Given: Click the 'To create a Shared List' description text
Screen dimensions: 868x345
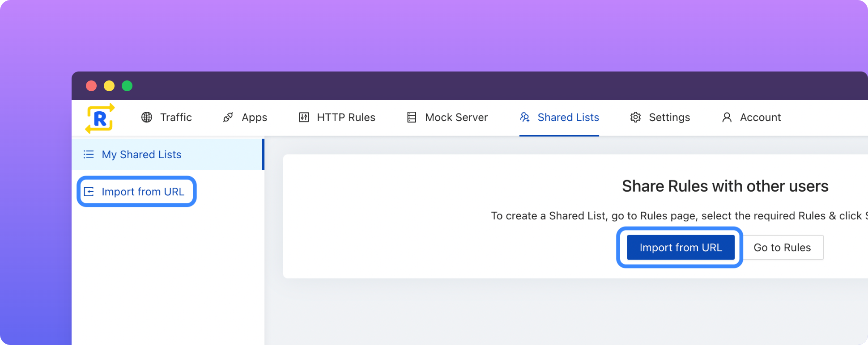Looking at the screenshot, I should click(x=679, y=216).
